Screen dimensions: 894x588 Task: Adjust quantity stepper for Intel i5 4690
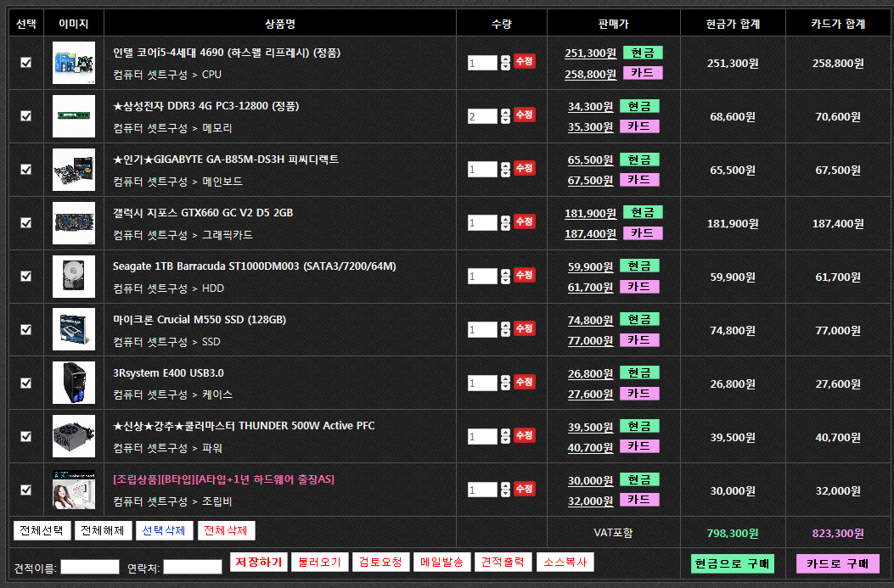[x=505, y=63]
